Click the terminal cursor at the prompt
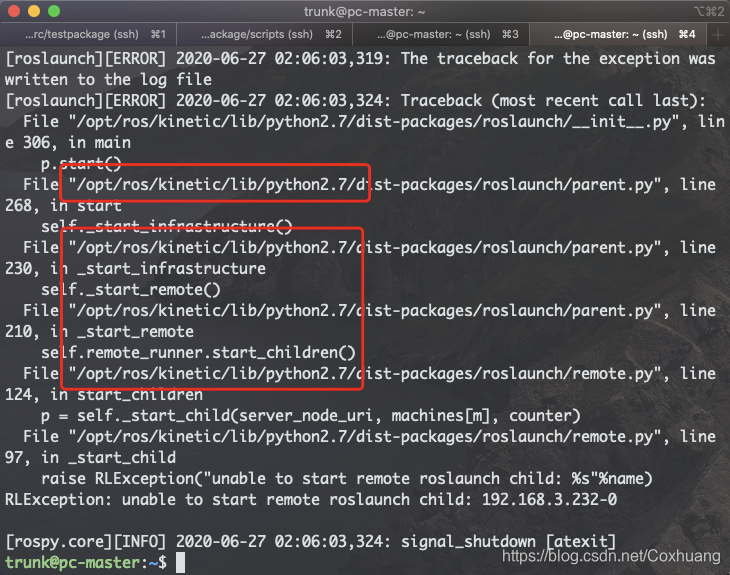730x575 pixels. pos(180,562)
